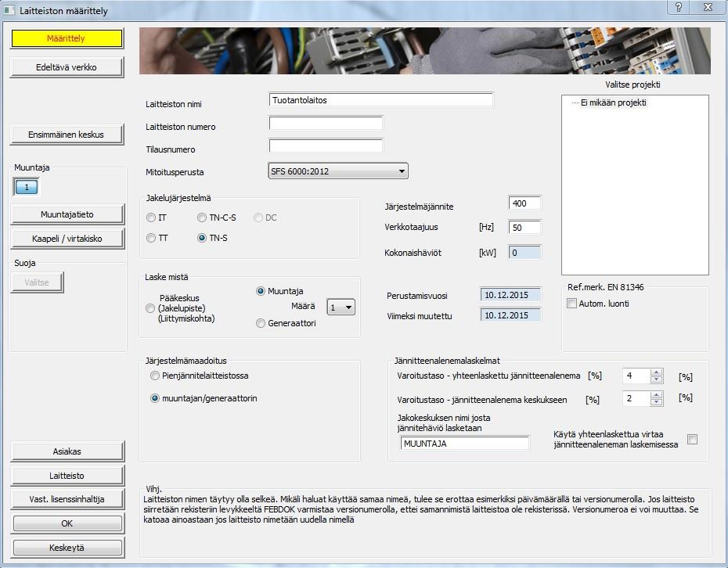The image size is (728, 568).
Task: Click the Kokonaishäviöt value field
Action: (x=525, y=253)
